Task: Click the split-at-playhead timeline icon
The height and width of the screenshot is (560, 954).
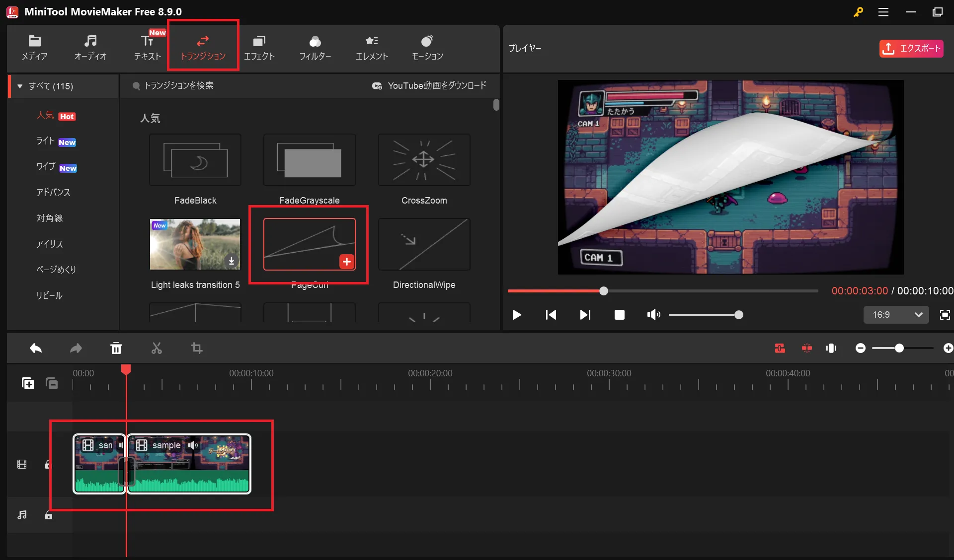Action: click(x=831, y=349)
